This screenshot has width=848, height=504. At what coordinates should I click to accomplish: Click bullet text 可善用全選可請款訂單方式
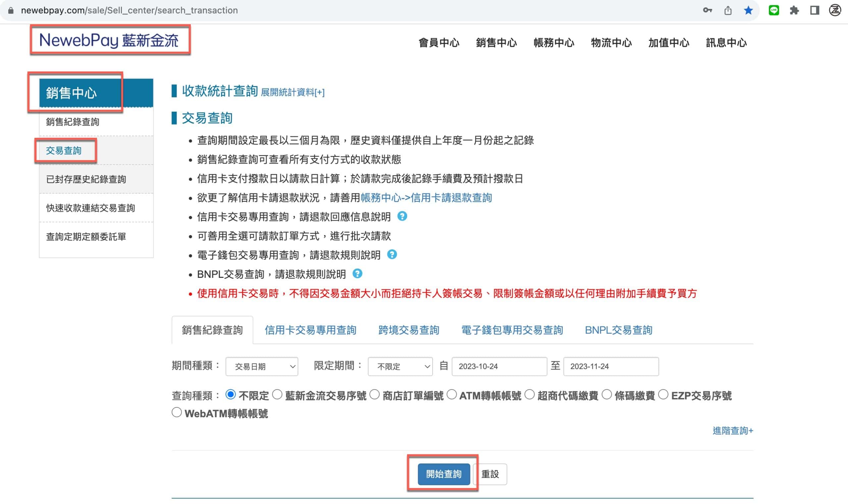click(x=294, y=236)
